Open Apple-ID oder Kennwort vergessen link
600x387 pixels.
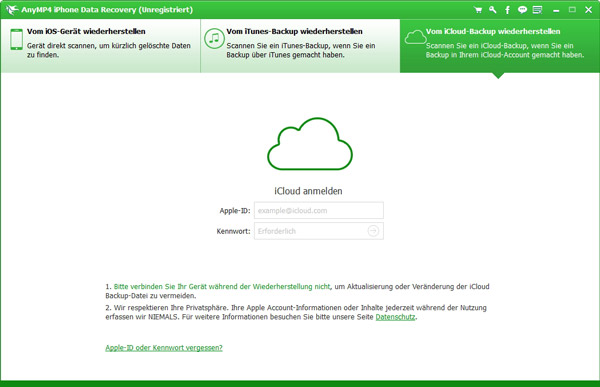click(164, 348)
